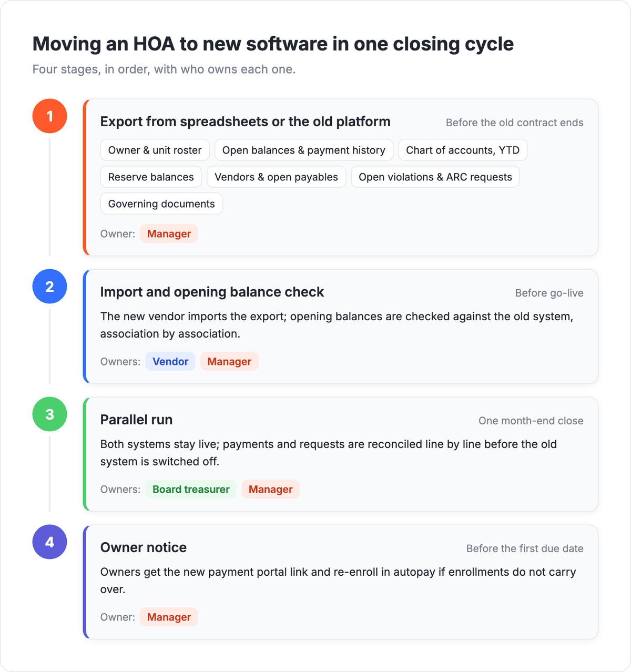631x672 pixels.
Task: Click Manager badge in the Export stage
Action: click(169, 234)
